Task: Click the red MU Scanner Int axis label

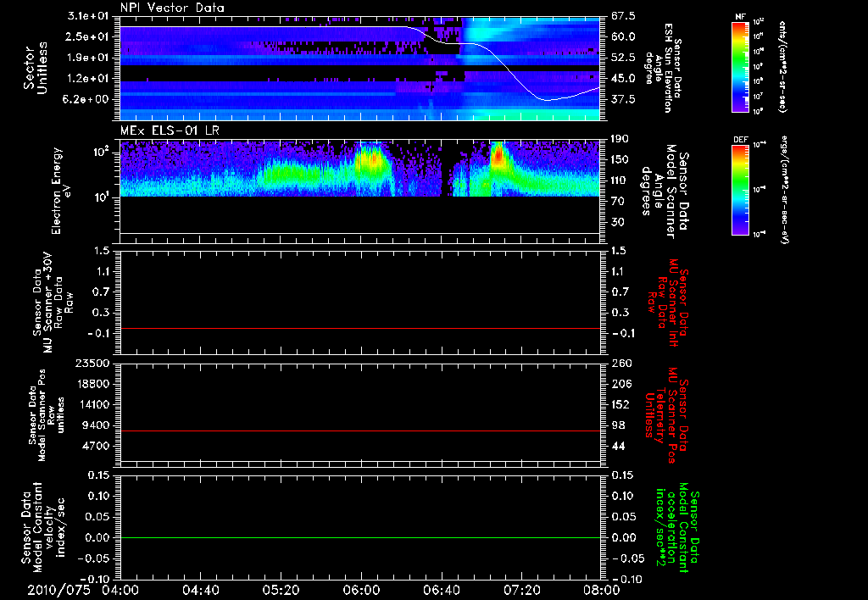Action: click(x=669, y=301)
